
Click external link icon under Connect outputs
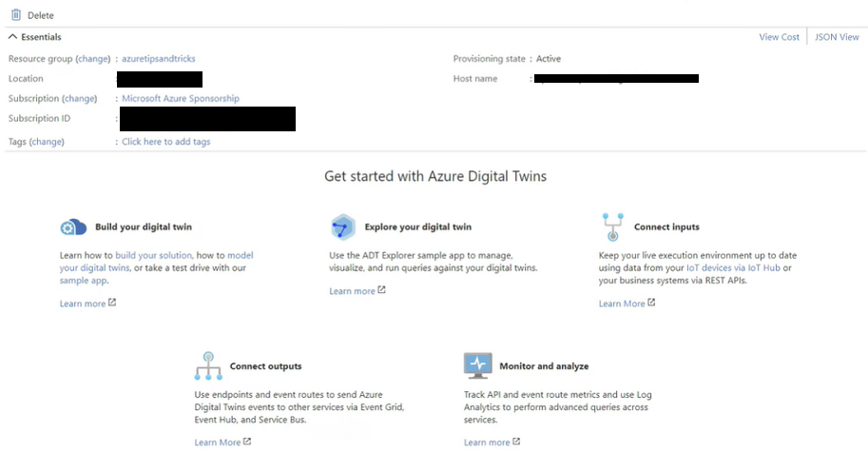(x=247, y=442)
